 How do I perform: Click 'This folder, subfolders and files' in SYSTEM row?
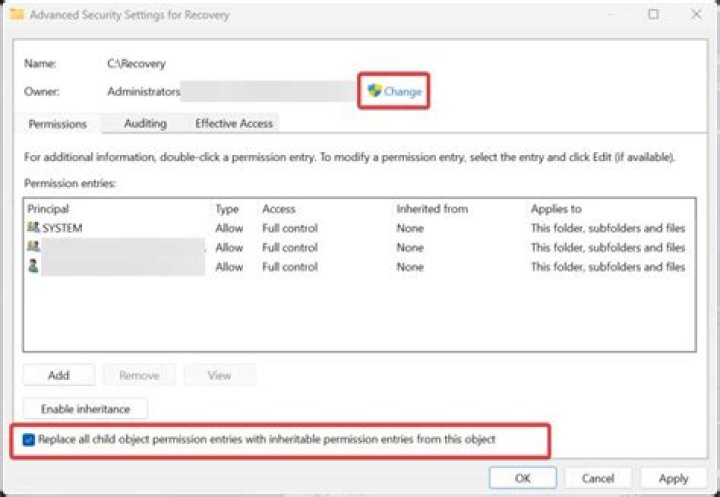tap(608, 228)
